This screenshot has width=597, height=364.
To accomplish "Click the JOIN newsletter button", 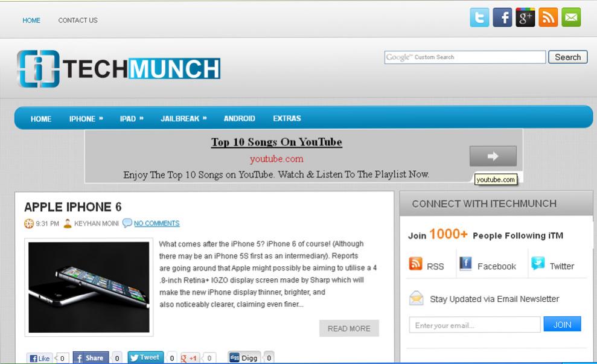I will point(562,324).
